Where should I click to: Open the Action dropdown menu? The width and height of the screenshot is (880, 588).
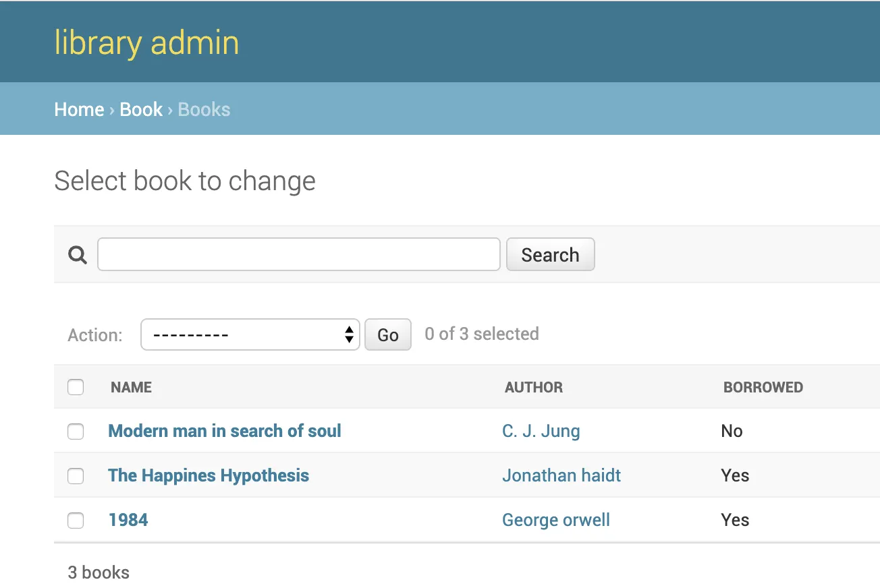(250, 334)
